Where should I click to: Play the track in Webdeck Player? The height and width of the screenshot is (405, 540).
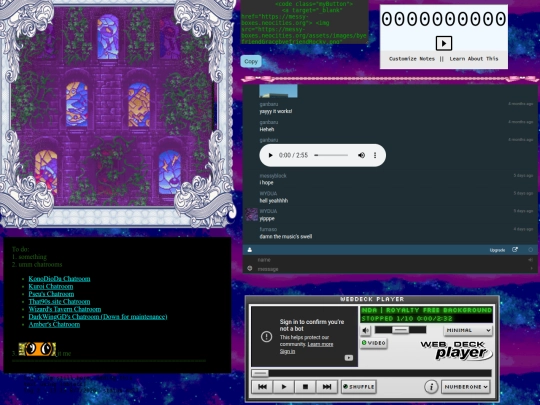(x=284, y=387)
